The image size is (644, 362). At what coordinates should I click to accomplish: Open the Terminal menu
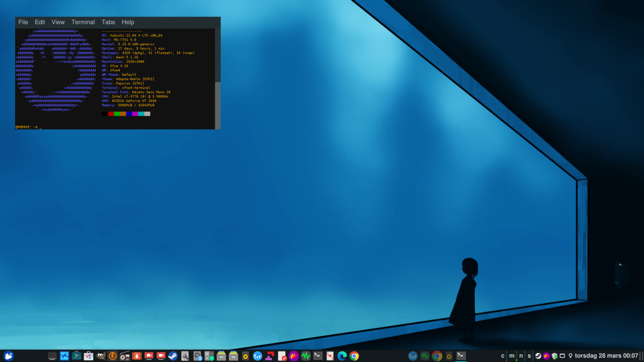[83, 22]
